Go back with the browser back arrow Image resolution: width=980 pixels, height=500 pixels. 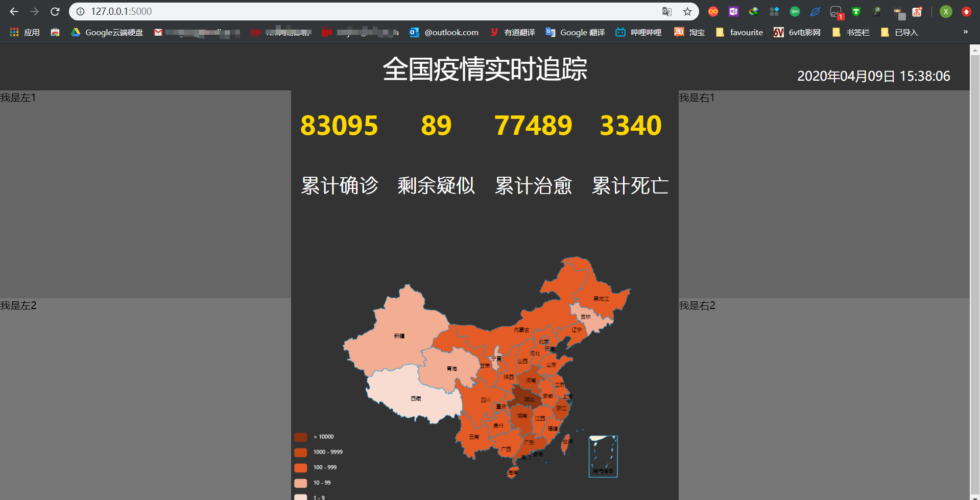pos(14,11)
